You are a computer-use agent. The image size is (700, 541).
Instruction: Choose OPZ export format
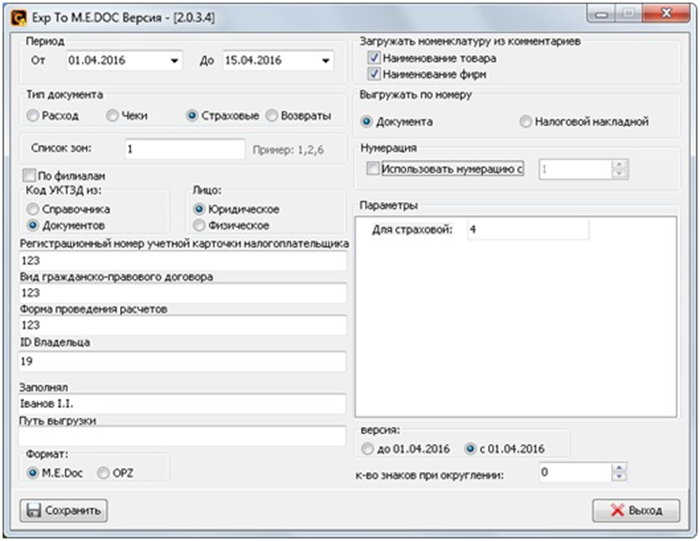103,472
